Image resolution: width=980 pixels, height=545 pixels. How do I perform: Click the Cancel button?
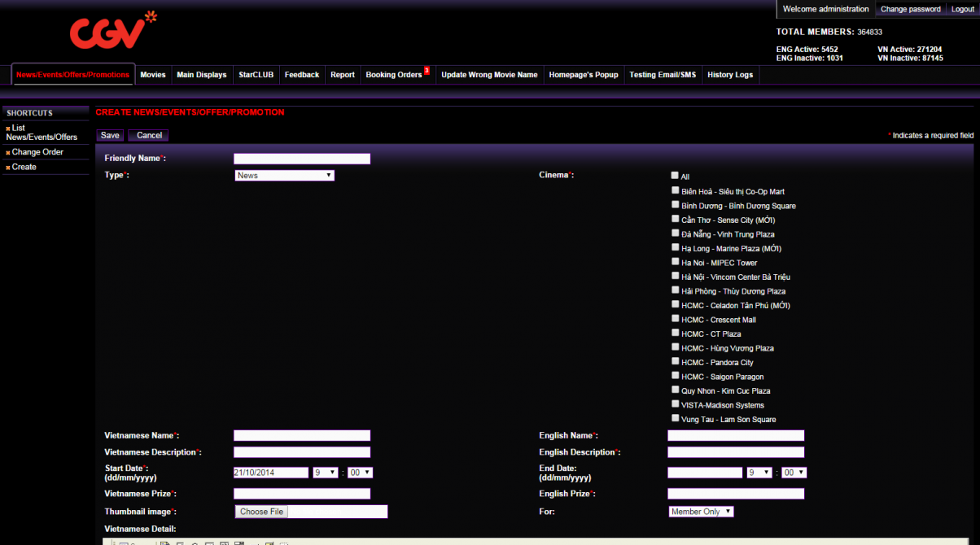coord(149,136)
